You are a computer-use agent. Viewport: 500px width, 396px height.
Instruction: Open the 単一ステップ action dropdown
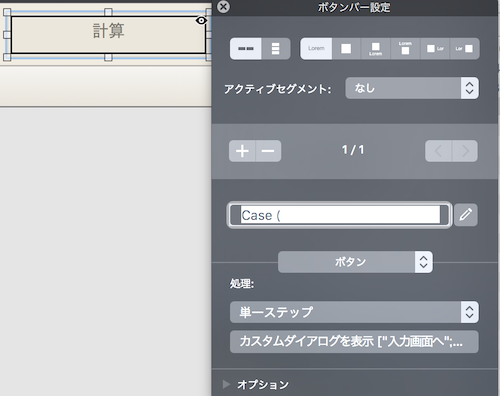[x=354, y=312]
